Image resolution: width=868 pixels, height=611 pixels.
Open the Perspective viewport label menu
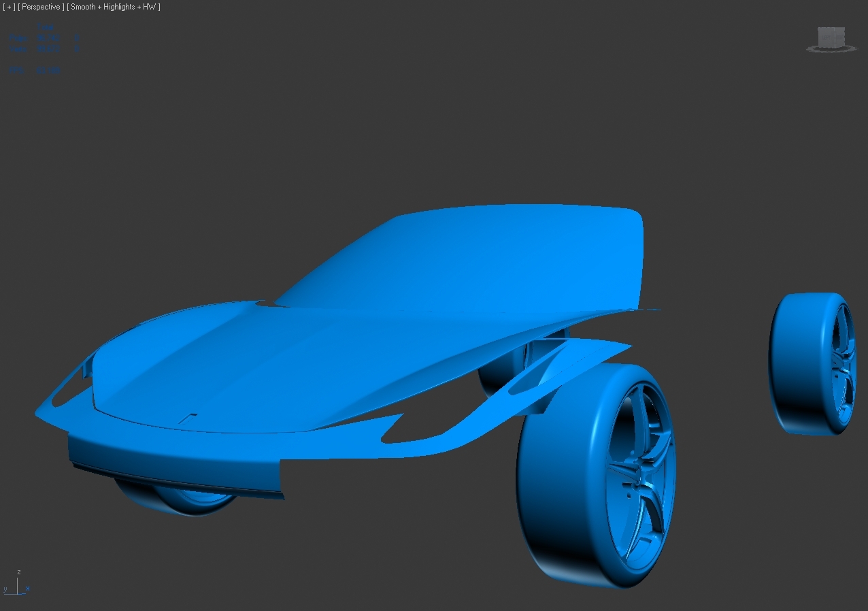(x=41, y=7)
